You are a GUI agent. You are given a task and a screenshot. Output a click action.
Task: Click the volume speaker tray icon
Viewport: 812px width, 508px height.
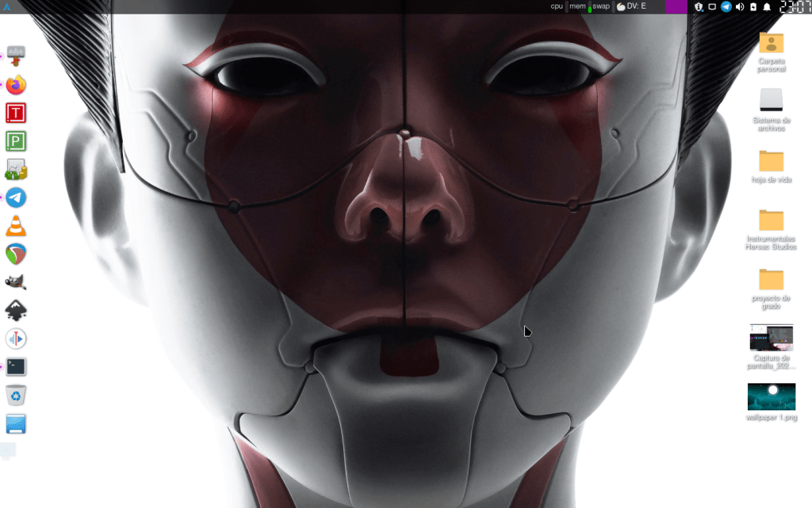[739, 7]
